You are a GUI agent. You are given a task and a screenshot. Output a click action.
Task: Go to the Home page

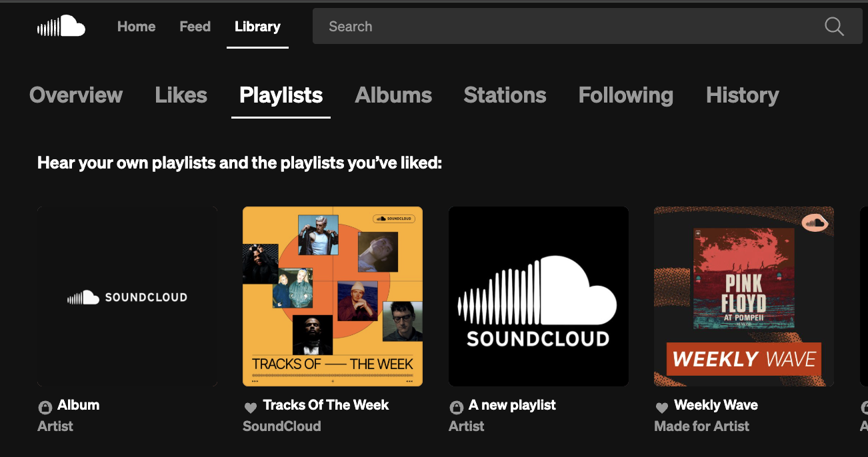tap(136, 27)
